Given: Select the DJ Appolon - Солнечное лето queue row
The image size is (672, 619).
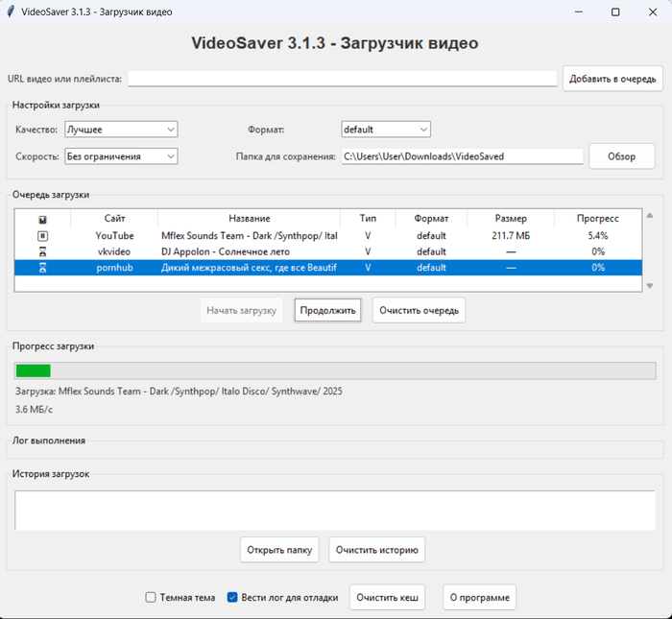Looking at the screenshot, I should coord(249,251).
